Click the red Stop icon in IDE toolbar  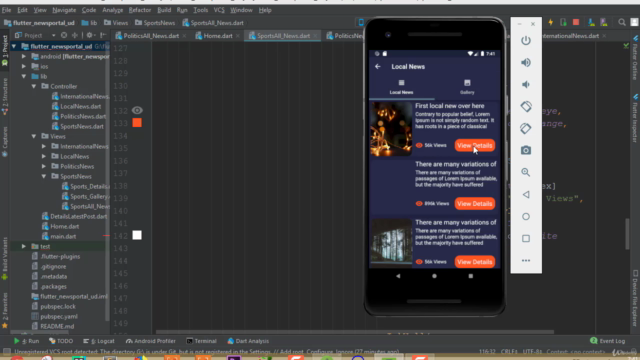coord(576,22)
